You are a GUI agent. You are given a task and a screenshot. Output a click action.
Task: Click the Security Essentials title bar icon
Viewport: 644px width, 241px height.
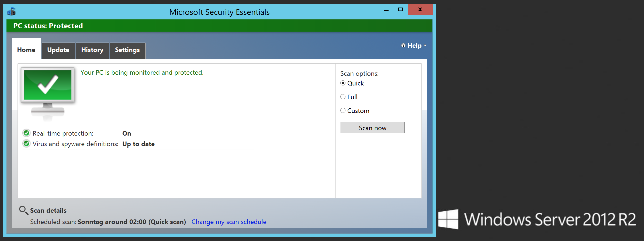click(11, 12)
